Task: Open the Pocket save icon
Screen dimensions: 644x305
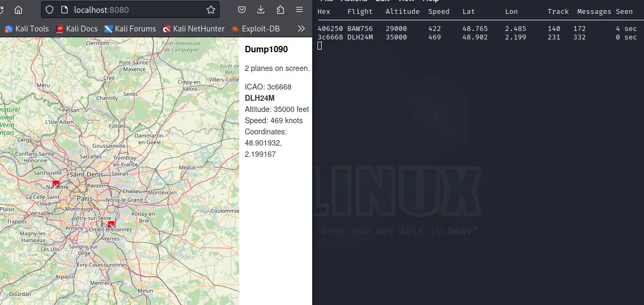Action: click(241, 10)
